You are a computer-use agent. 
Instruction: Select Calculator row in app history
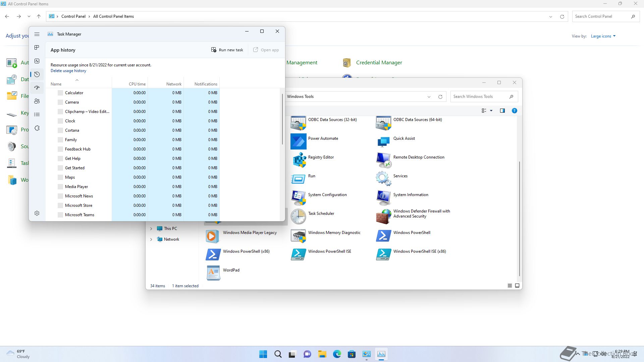coord(132,93)
